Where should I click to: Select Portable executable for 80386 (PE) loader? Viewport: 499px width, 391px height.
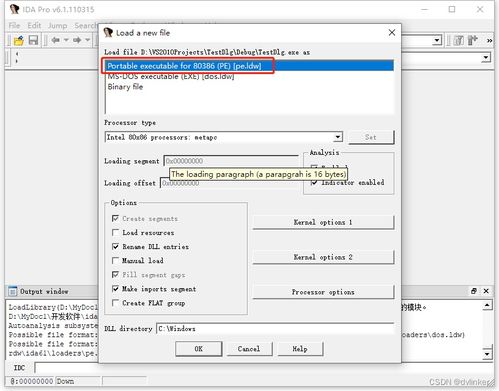click(x=249, y=66)
